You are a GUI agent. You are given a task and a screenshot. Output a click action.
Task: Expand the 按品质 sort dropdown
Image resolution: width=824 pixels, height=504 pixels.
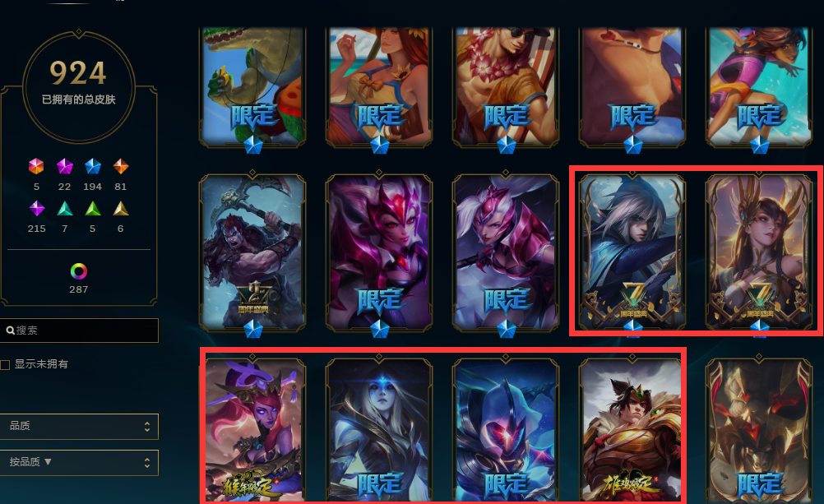coord(79,463)
